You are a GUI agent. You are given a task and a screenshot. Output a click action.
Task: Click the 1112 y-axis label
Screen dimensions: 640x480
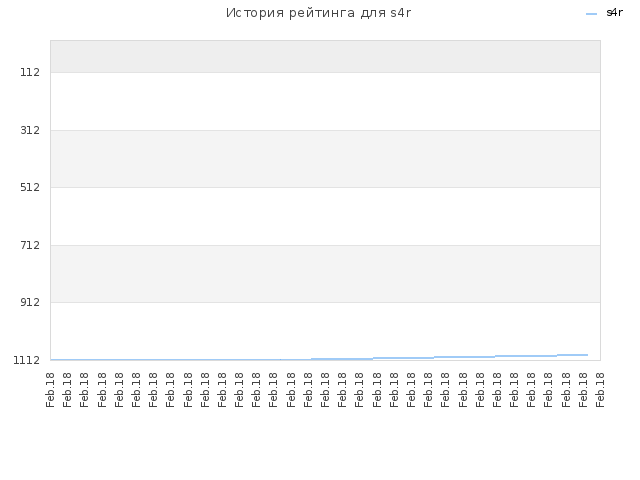[x=27, y=360]
